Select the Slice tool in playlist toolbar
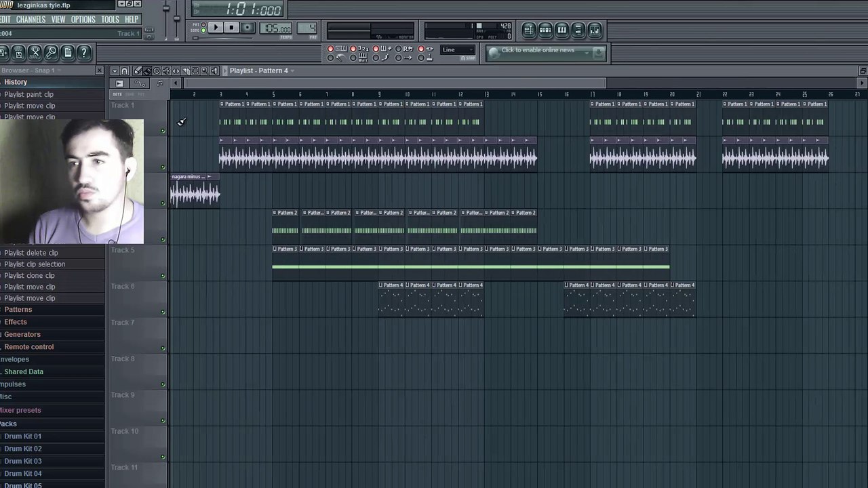The image size is (868, 488). (186, 70)
